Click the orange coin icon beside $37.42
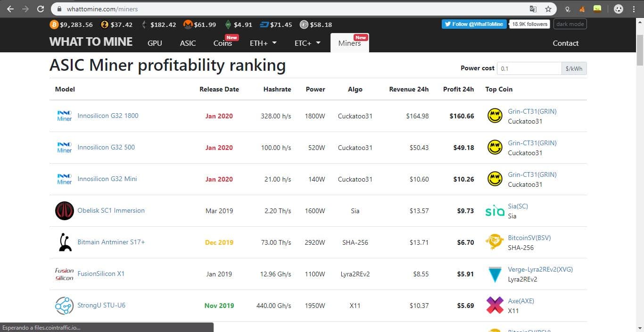 [x=105, y=25]
